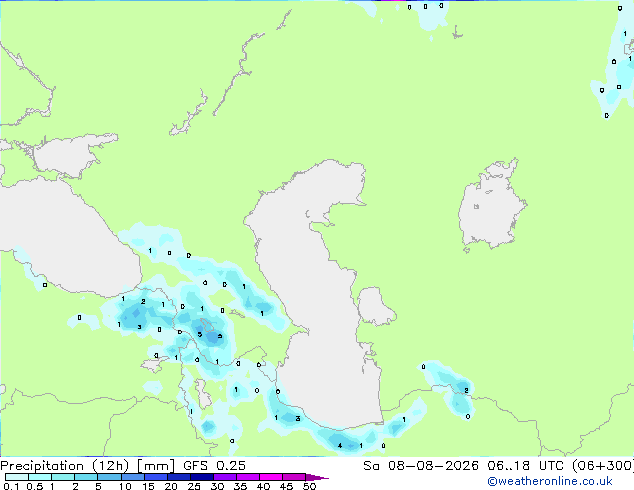Click the '25' legend scale label
Image resolution: width=634 pixels, height=490 pixels.
194,486
